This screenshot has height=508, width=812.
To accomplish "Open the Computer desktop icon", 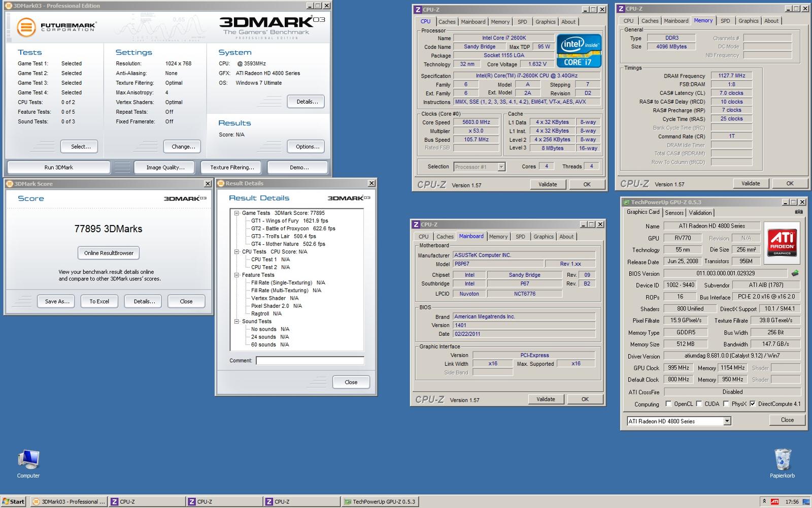I will pyautogui.click(x=28, y=464).
